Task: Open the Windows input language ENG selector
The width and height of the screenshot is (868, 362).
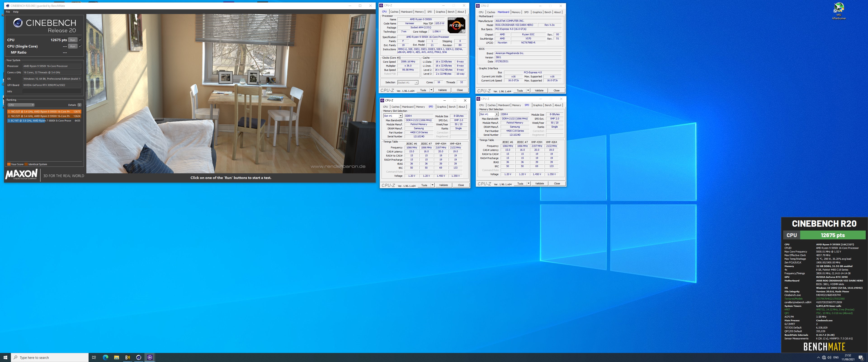Action: click(x=836, y=357)
